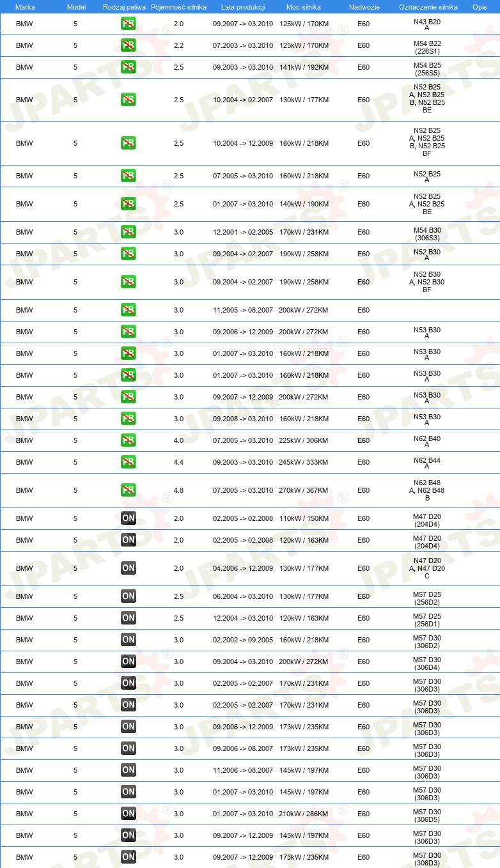Click production dates 06.2004 -> 03.2010
This screenshot has width=500, height=868.
(243, 596)
